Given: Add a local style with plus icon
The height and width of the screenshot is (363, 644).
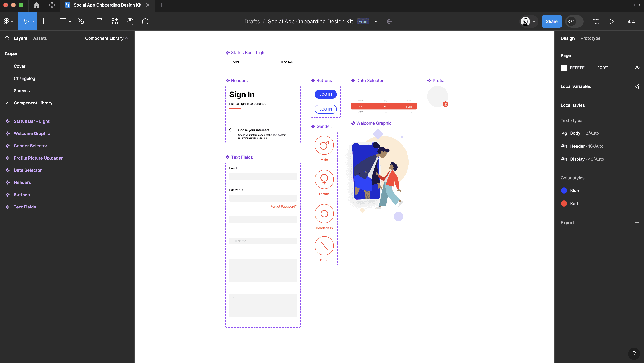Looking at the screenshot, I should click(x=637, y=105).
